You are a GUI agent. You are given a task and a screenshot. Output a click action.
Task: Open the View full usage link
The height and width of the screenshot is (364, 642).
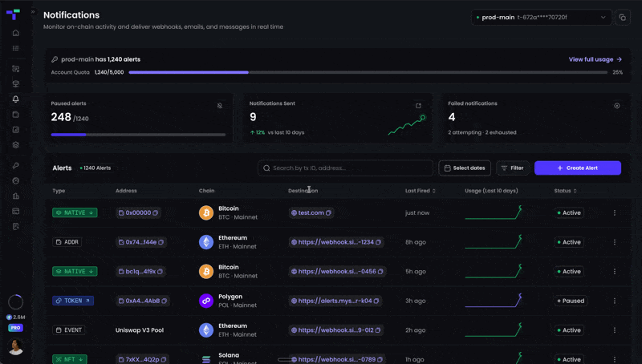[595, 59]
